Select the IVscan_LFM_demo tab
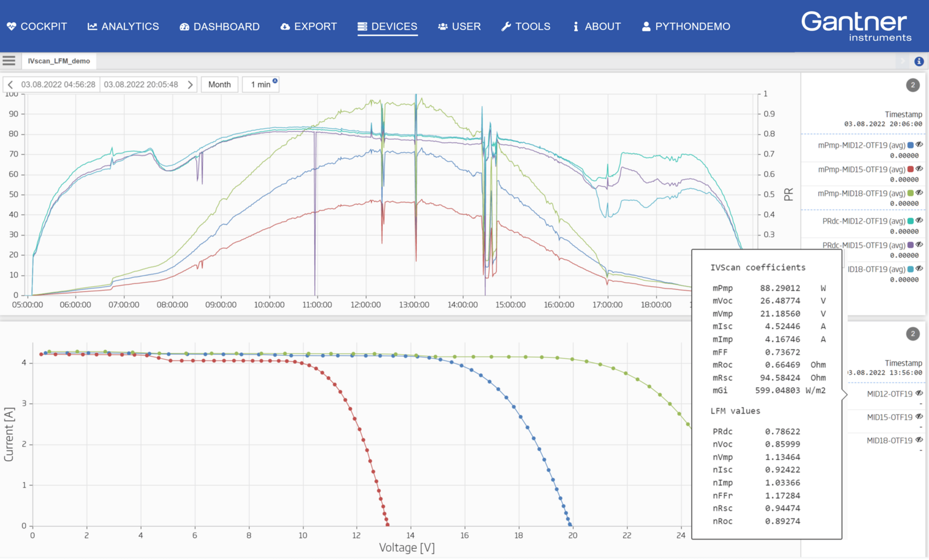 tap(59, 61)
